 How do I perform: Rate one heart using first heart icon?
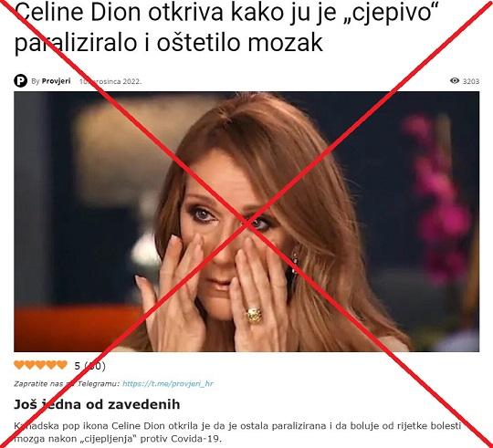point(19,365)
